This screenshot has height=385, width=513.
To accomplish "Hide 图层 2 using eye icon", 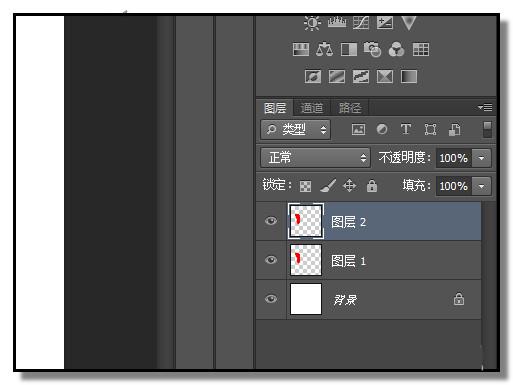I will [271, 221].
